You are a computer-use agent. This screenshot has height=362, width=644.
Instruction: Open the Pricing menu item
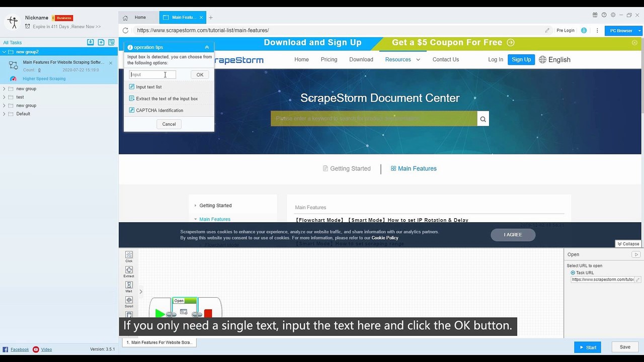pos(329,59)
